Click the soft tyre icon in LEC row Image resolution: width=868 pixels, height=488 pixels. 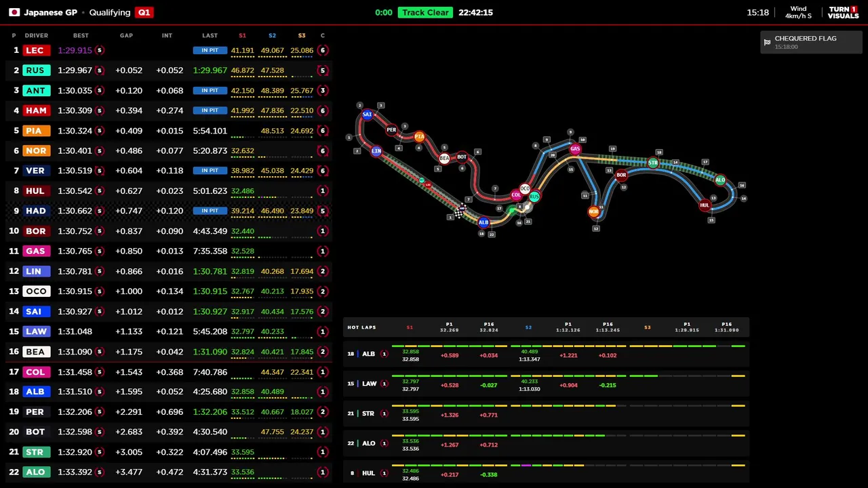coord(100,50)
